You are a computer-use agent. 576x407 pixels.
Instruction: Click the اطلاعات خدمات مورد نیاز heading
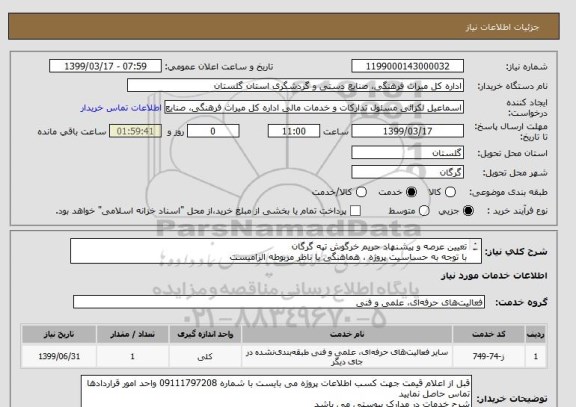(494, 276)
